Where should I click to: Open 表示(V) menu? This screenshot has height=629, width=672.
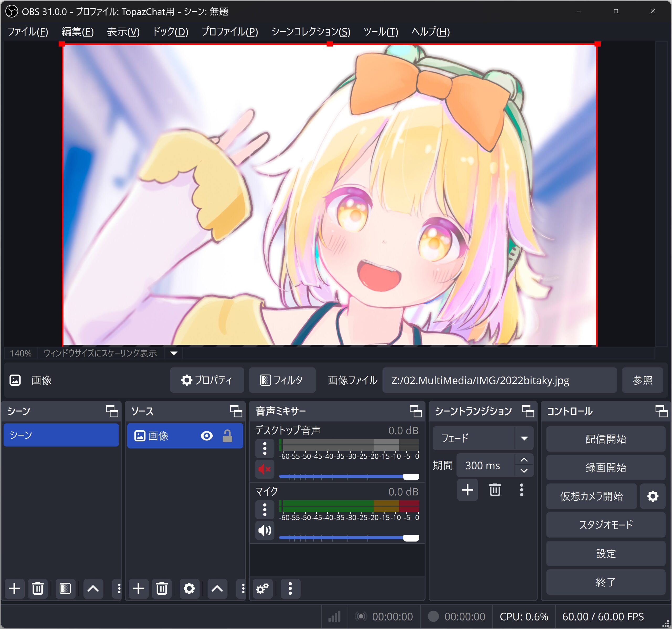pos(123,32)
